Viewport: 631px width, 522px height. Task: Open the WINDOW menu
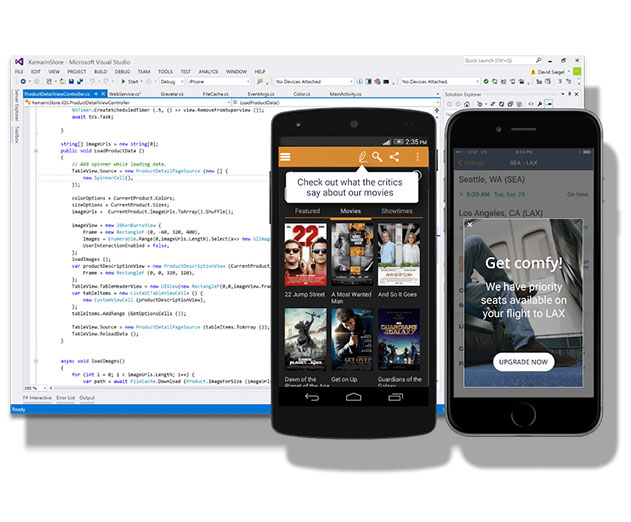click(x=236, y=72)
